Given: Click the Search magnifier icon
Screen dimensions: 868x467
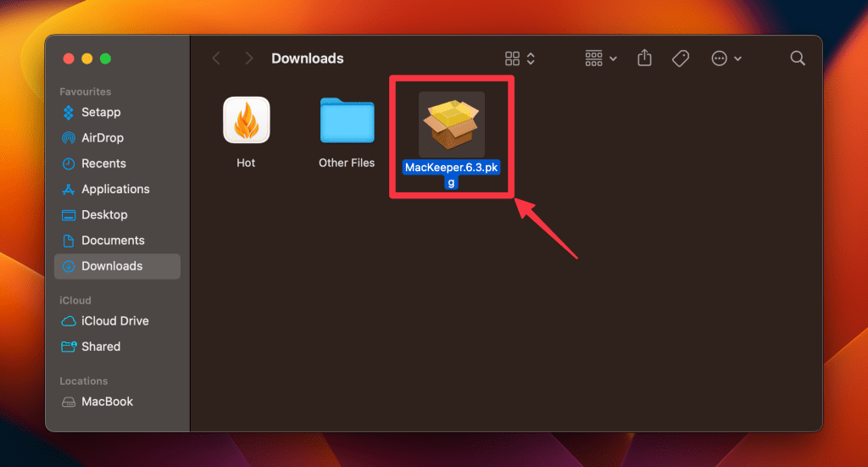Looking at the screenshot, I should coord(798,58).
